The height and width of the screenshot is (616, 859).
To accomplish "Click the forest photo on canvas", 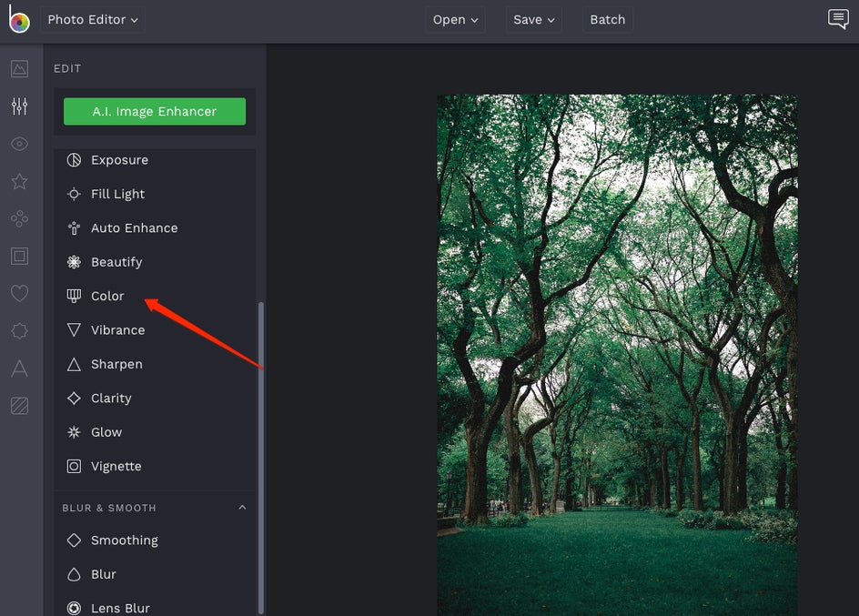I will (x=617, y=355).
